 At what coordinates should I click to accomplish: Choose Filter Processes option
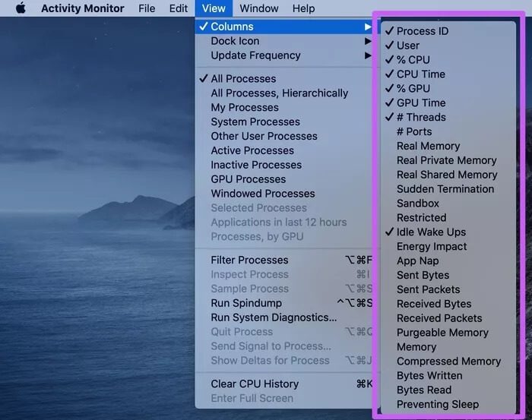[249, 260]
